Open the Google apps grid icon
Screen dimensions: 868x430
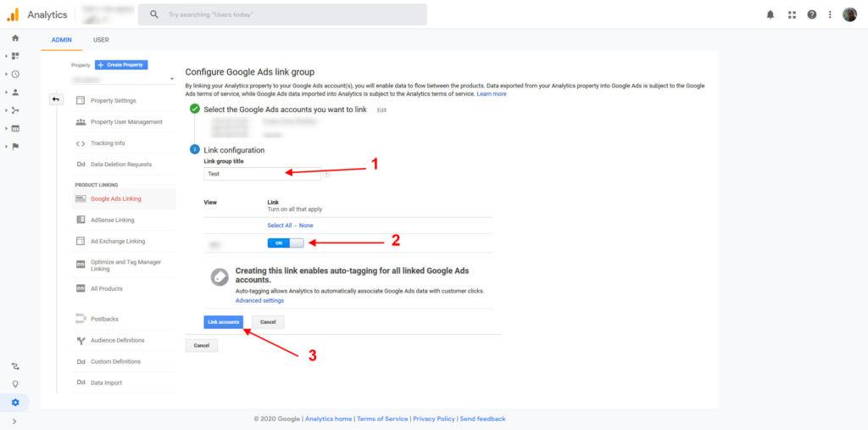tap(792, 15)
